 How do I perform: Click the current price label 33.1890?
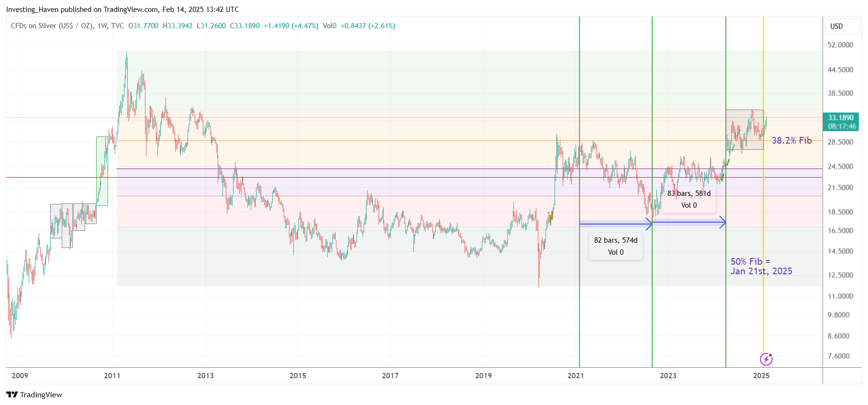[841, 118]
